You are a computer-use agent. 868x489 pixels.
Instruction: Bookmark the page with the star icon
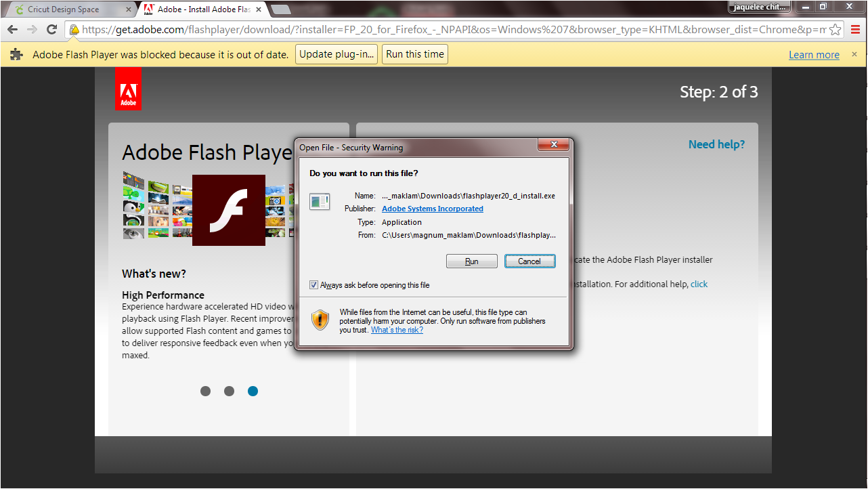(836, 30)
